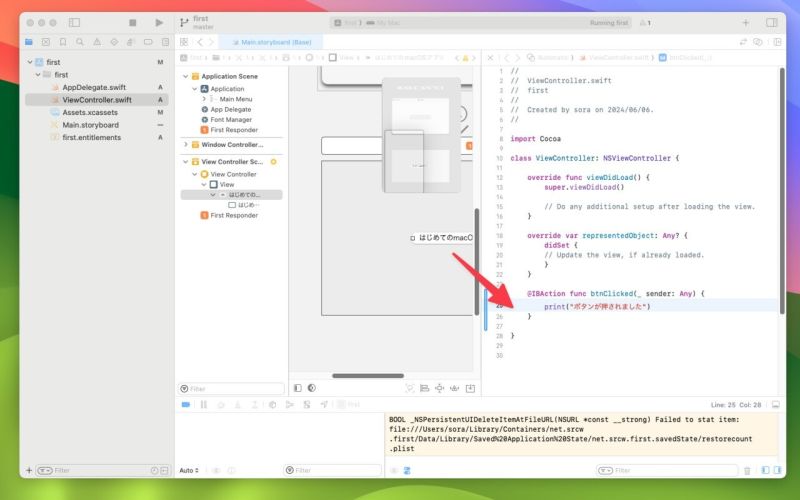Clear the console with trash icon
The image size is (800, 500).
[x=747, y=470]
